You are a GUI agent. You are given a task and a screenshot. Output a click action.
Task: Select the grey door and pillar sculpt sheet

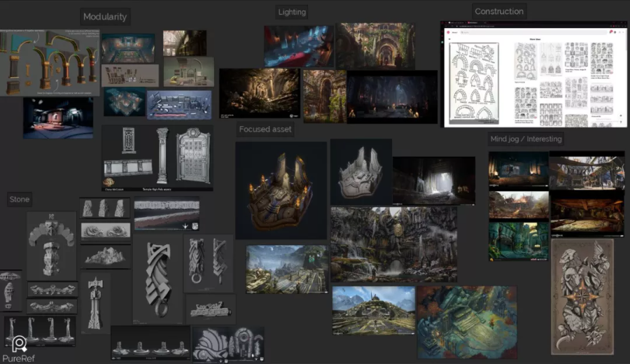(157, 158)
